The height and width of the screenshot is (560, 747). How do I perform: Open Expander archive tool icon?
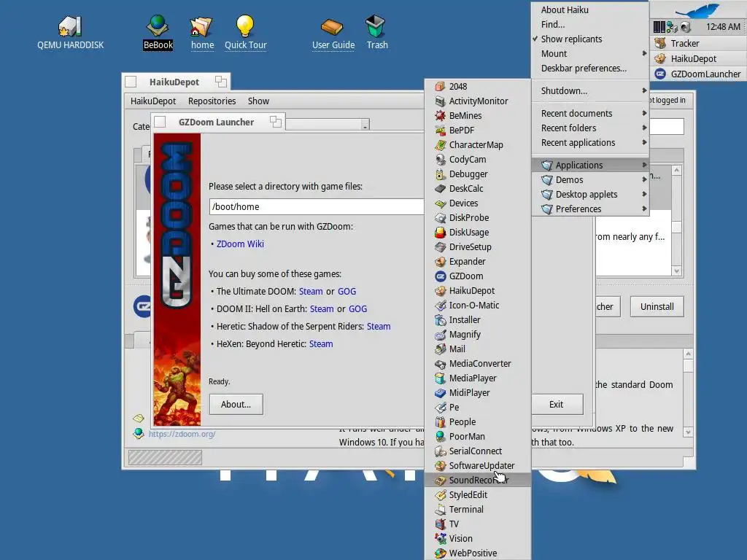click(x=440, y=262)
